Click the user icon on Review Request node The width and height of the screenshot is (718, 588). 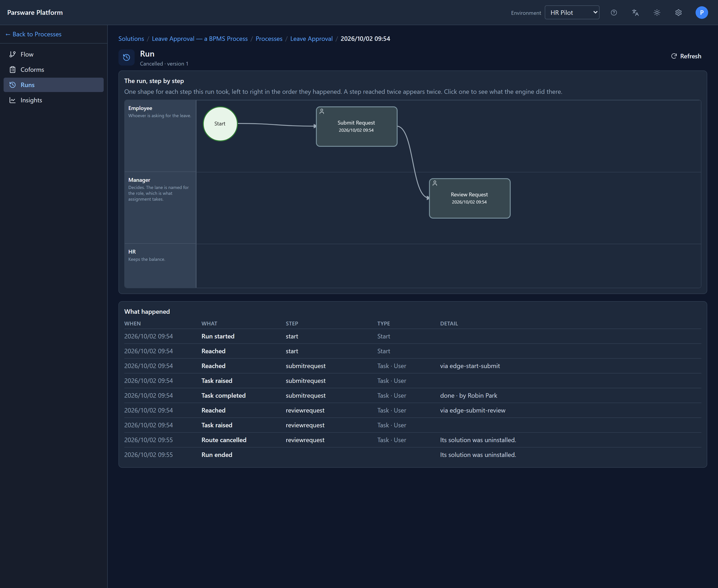(x=435, y=183)
